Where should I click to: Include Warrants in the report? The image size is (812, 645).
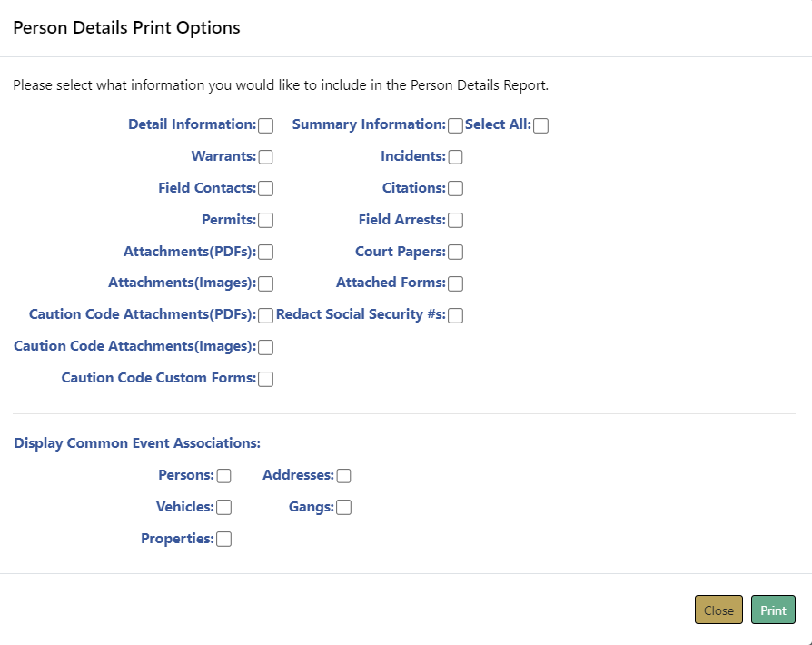[266, 157]
